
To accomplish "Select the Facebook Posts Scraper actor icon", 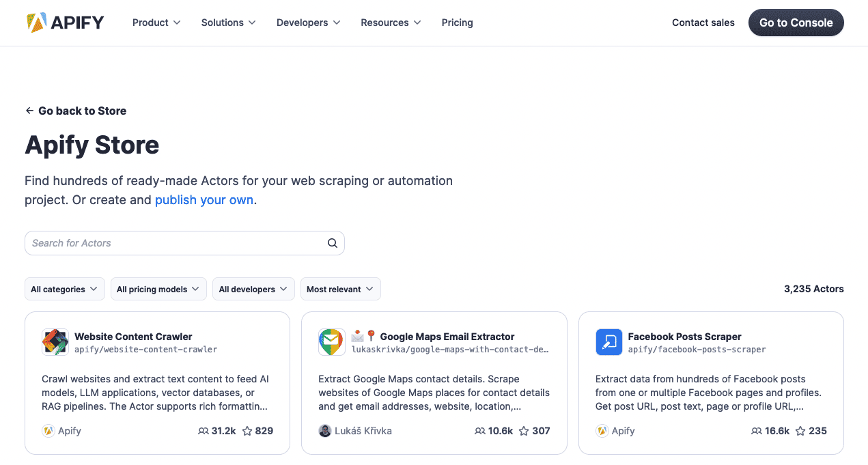I will coord(608,342).
